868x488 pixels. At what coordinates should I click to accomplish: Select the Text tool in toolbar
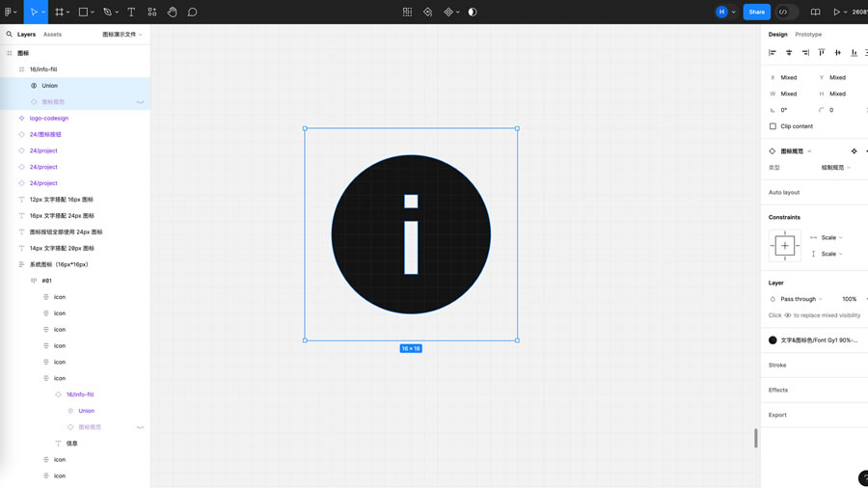131,13
